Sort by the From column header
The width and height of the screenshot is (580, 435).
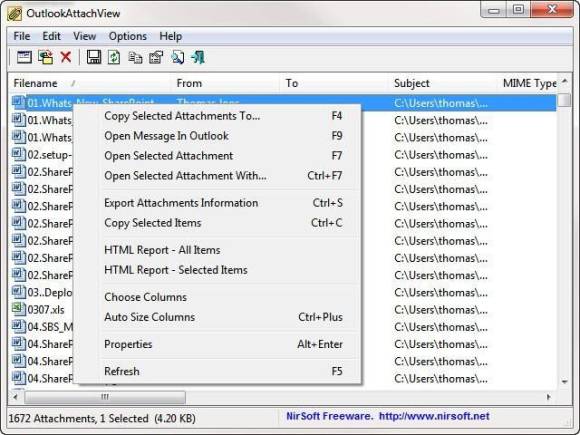(226, 83)
